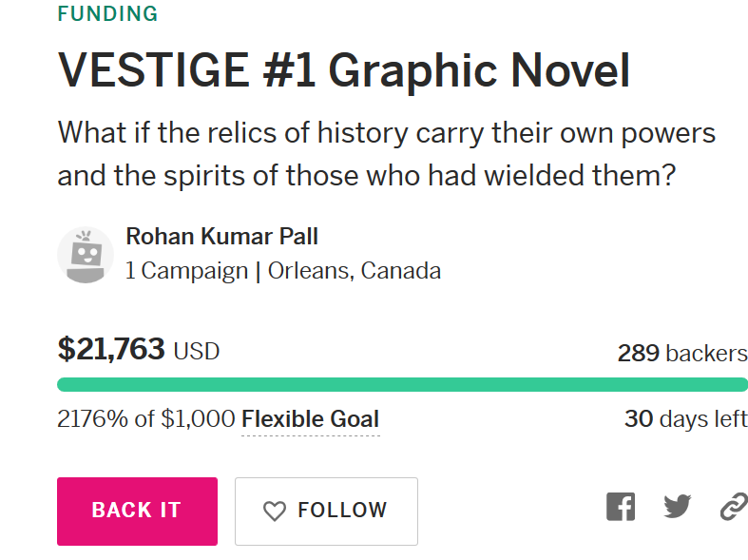The height and width of the screenshot is (560, 748).
Task: Click the FUNDING status label
Action: pyautogui.click(x=107, y=13)
